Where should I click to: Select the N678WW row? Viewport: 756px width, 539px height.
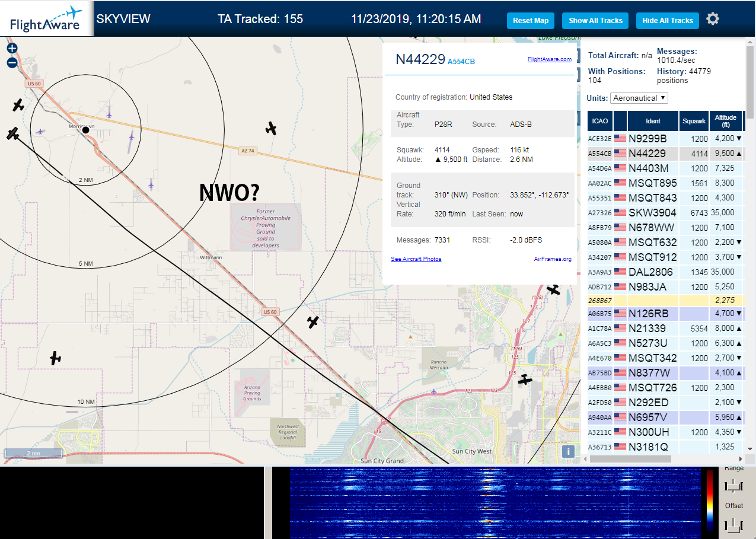click(x=665, y=227)
